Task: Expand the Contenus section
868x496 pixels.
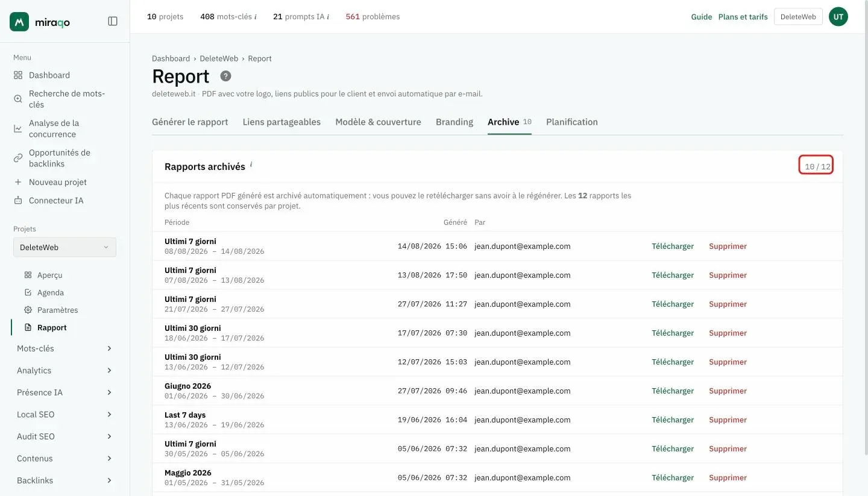Action: point(64,459)
